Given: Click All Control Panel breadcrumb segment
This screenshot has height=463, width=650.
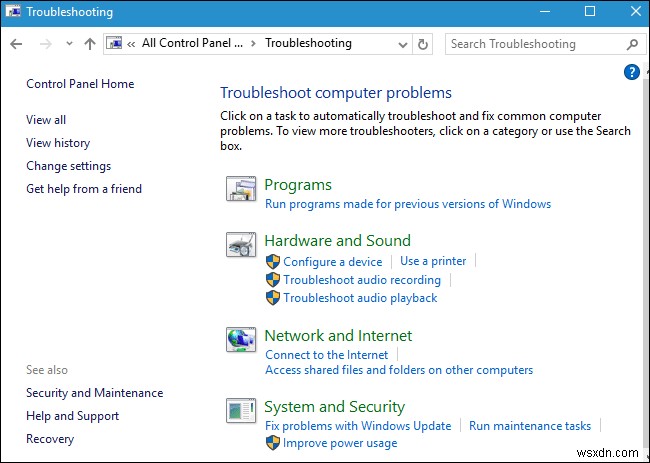Looking at the screenshot, I should coord(193,43).
